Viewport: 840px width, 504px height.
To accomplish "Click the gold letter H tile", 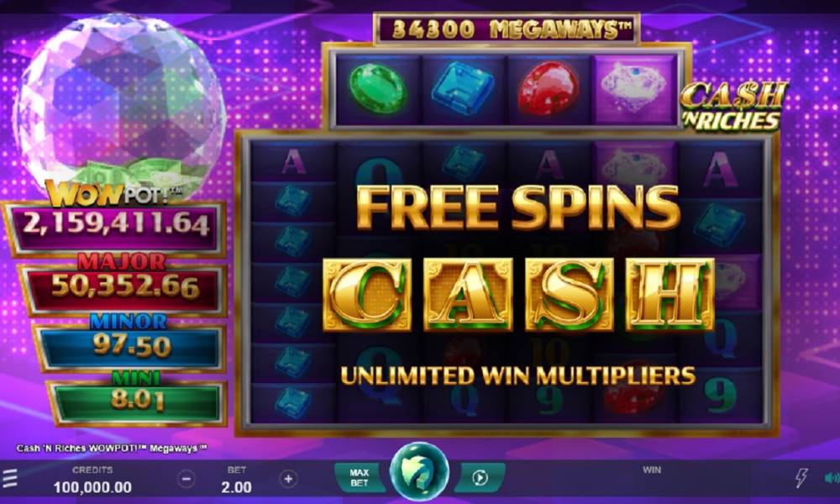I will [670, 294].
